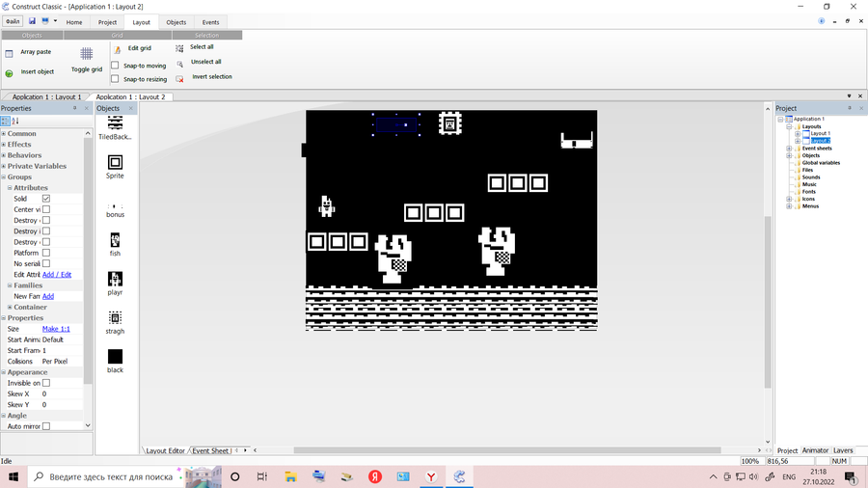Toggle grid with the grid icon
The width and height of the screenshot is (868, 488).
(x=87, y=54)
